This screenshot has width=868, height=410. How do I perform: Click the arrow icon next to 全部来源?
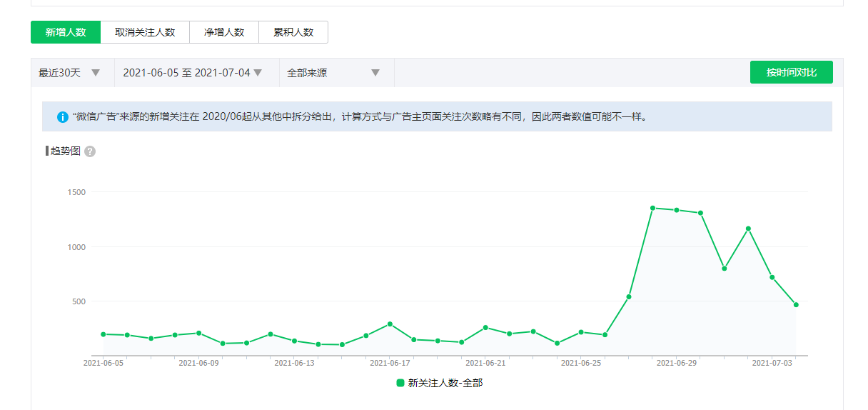375,73
